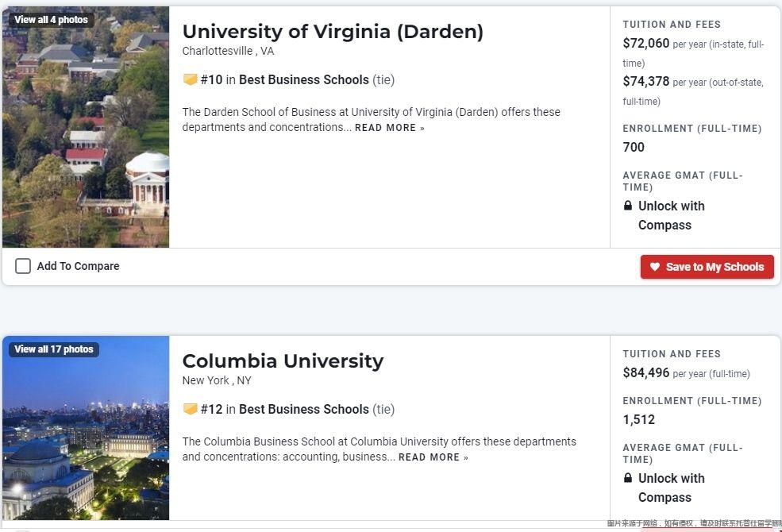782x532 pixels.
Task: Click Save to My Schools button
Action: (707, 267)
